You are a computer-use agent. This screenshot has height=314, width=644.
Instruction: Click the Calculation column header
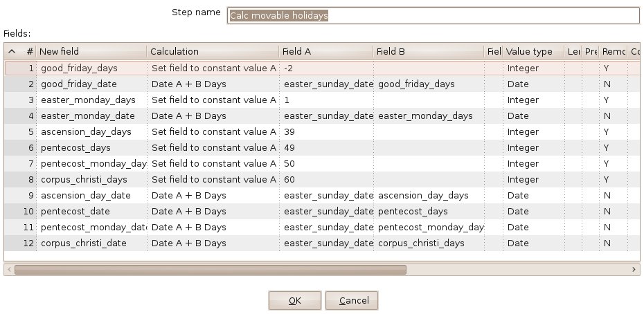point(213,51)
